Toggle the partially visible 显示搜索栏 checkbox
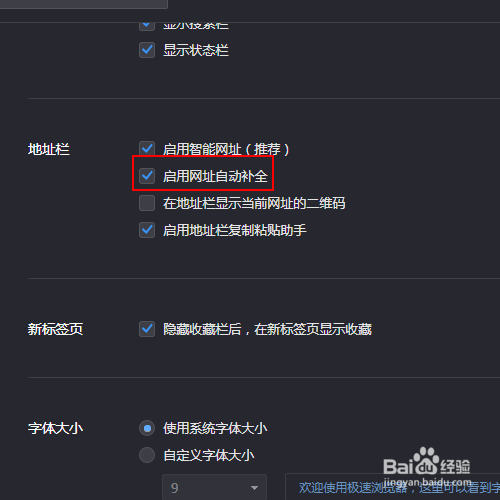Viewport: 500px width, 500px height. [147, 26]
